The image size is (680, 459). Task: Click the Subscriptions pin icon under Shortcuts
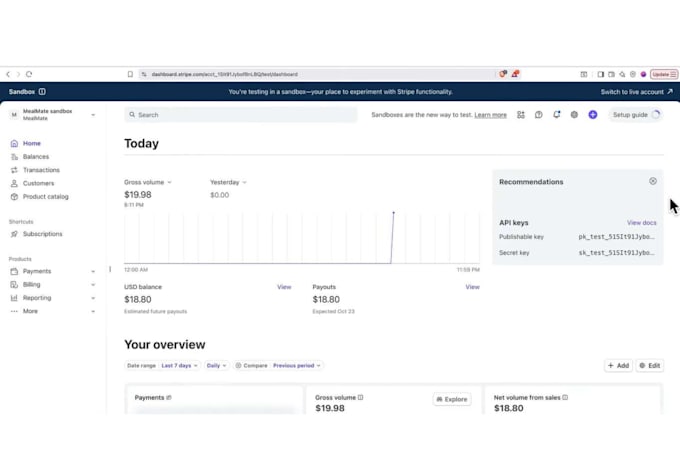14,234
